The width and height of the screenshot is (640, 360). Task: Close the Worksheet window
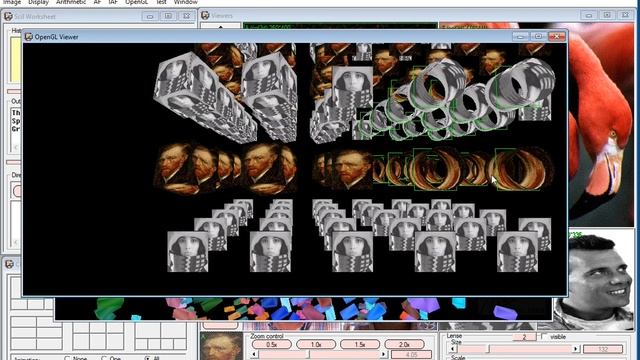tap(187, 16)
